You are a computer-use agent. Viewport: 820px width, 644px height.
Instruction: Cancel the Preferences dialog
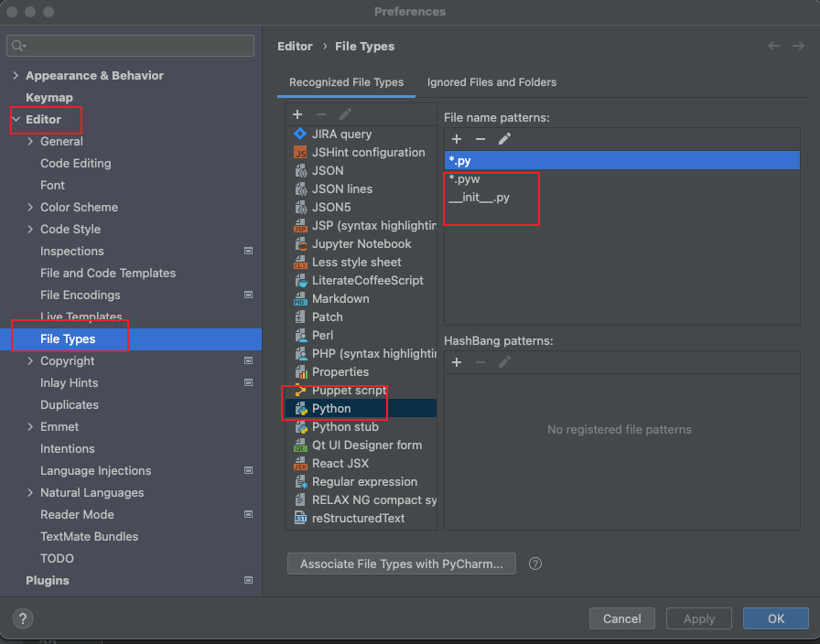point(621,618)
